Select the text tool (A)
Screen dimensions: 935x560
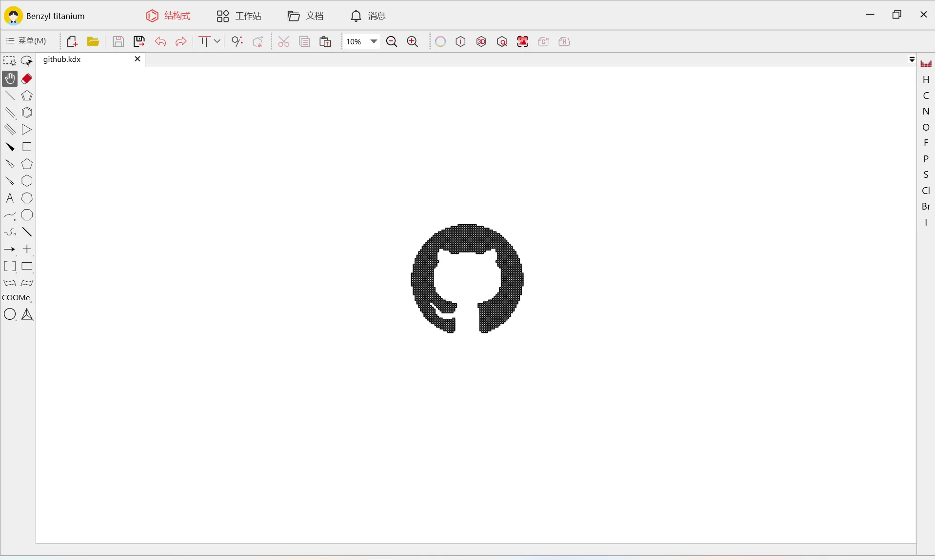coord(10,198)
